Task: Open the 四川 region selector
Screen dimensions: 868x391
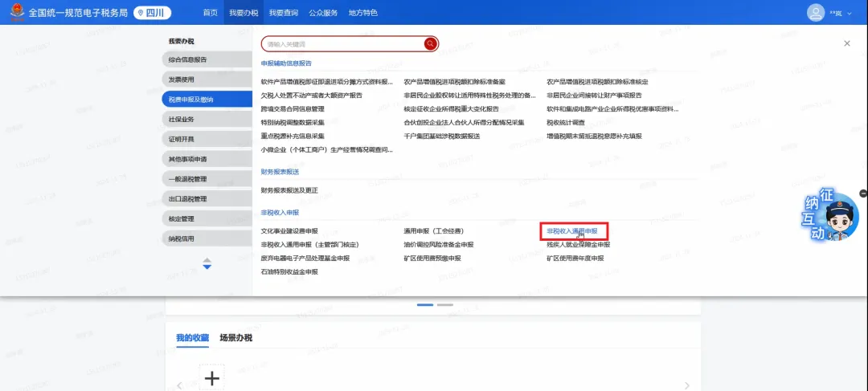Action: [x=152, y=13]
